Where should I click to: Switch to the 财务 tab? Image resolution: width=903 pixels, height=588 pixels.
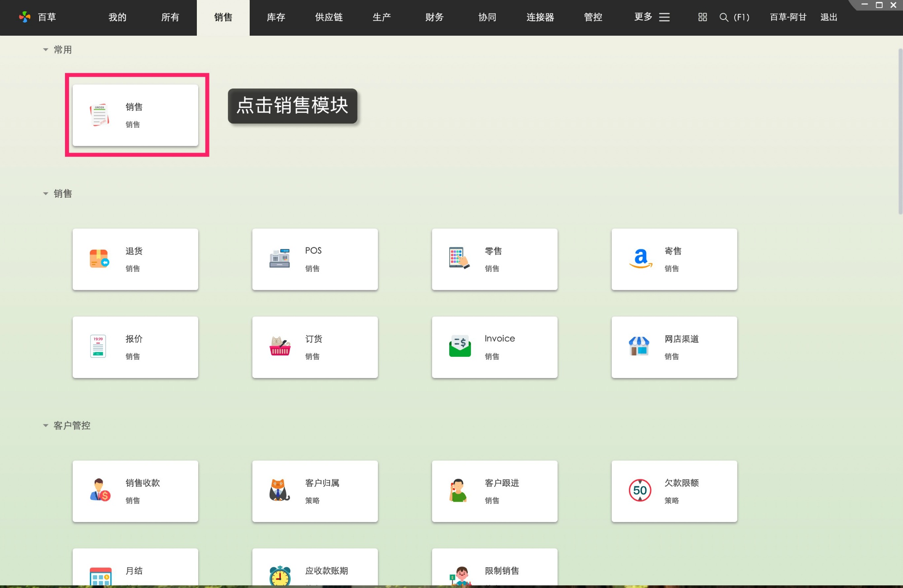pyautogui.click(x=434, y=18)
